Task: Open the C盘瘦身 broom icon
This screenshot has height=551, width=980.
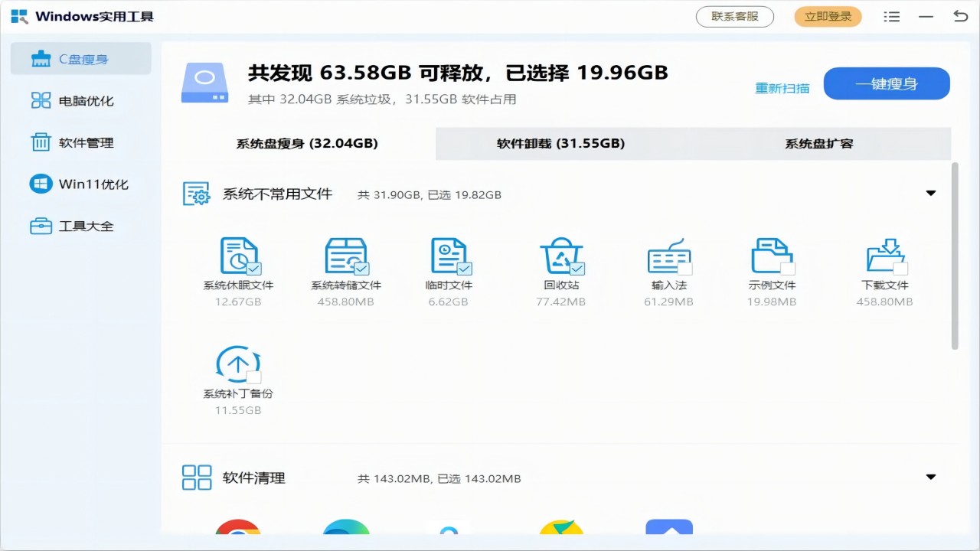Action: 41,59
